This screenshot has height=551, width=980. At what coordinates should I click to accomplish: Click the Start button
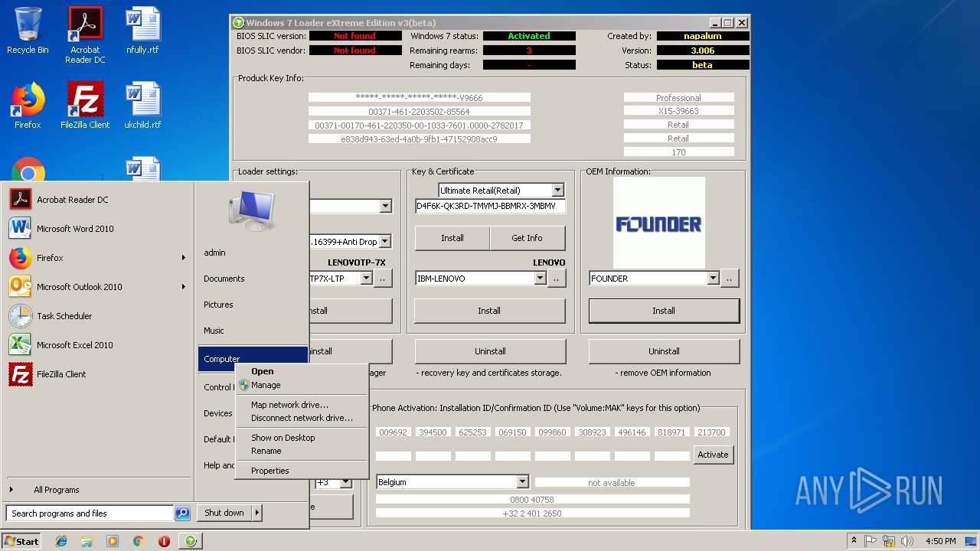21,541
